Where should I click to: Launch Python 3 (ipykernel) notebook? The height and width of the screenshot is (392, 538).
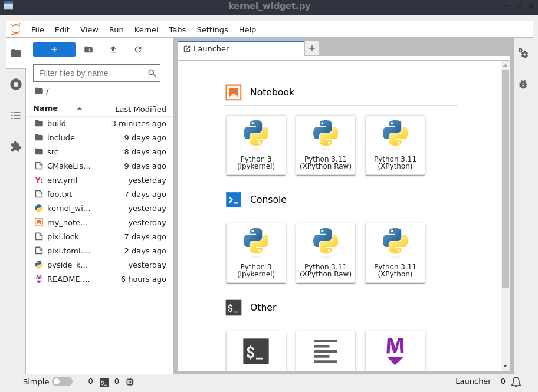point(256,145)
